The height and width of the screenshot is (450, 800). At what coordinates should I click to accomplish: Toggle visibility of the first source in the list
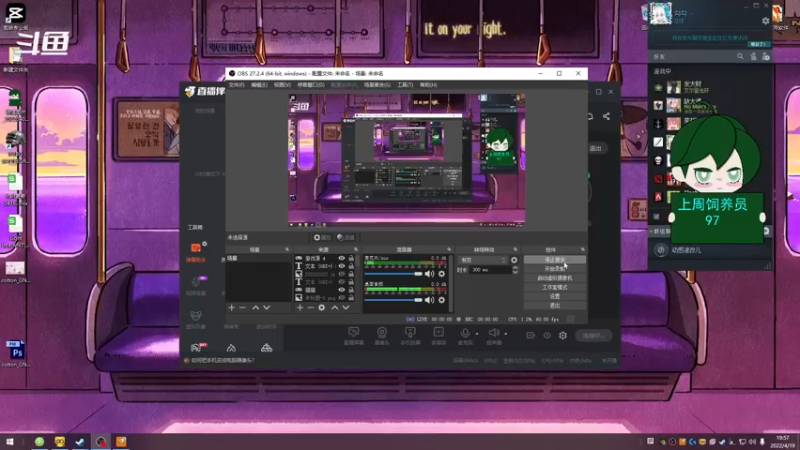341,259
